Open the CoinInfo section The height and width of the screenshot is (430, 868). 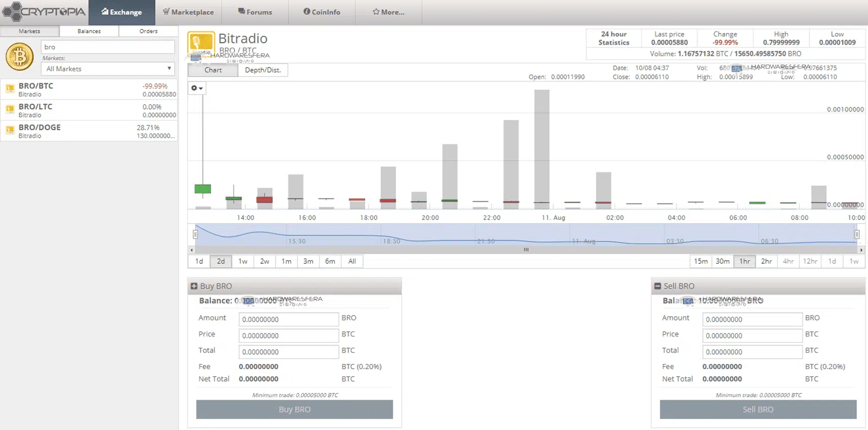pyautogui.click(x=322, y=12)
